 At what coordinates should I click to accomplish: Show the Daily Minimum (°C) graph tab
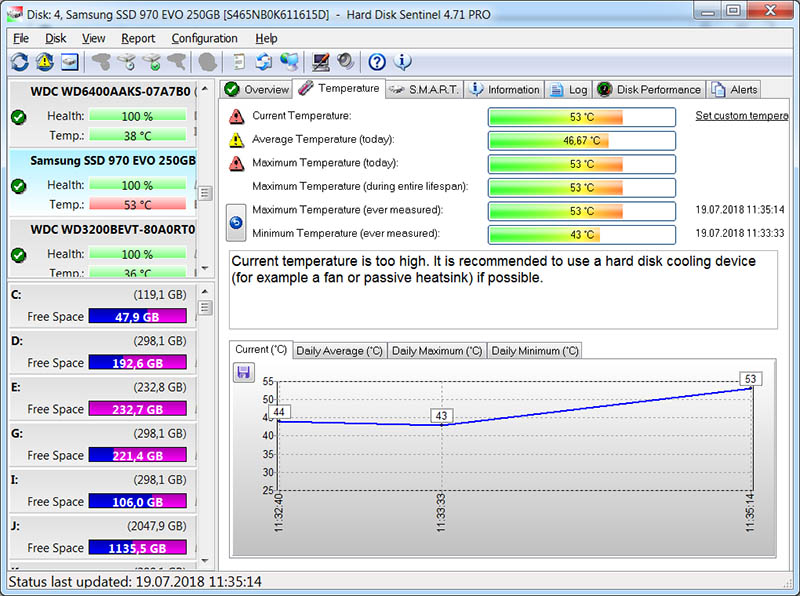click(x=534, y=351)
